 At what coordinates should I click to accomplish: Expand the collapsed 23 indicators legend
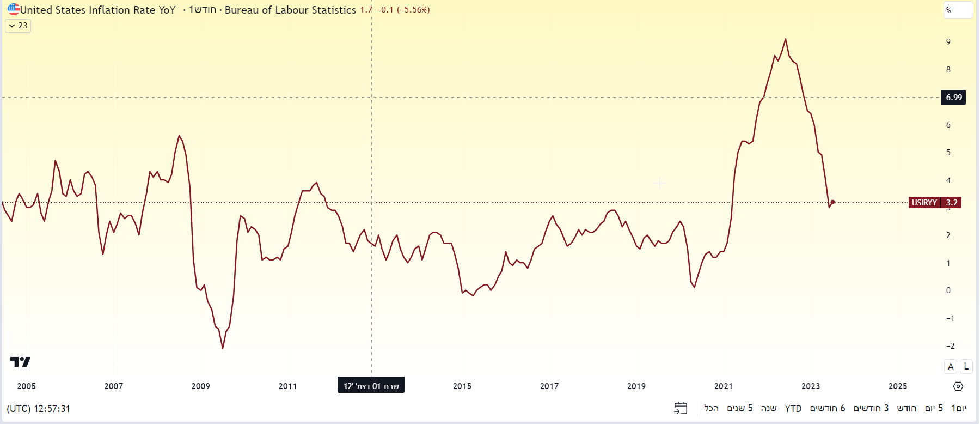(18, 26)
